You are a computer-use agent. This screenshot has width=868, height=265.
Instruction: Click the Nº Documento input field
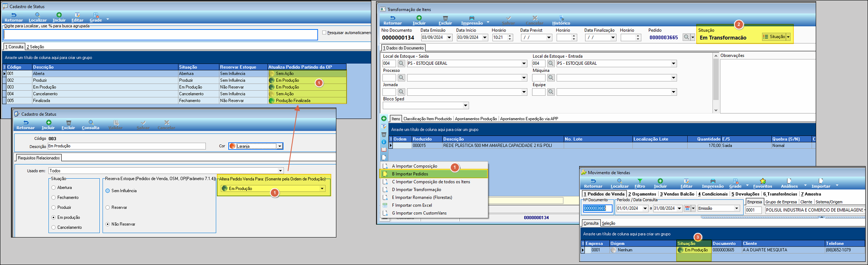[x=597, y=208]
